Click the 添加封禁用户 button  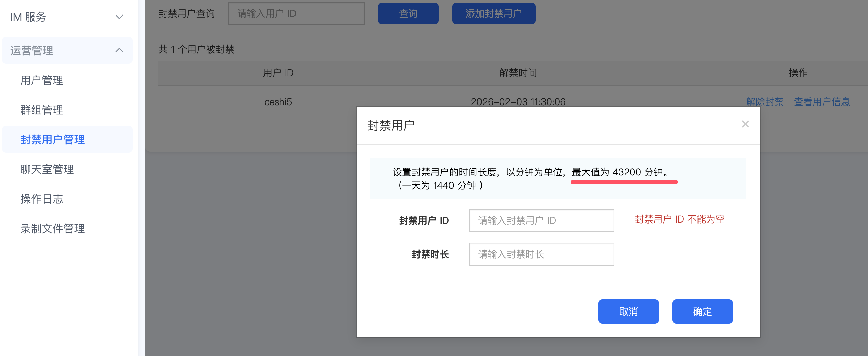tap(494, 13)
